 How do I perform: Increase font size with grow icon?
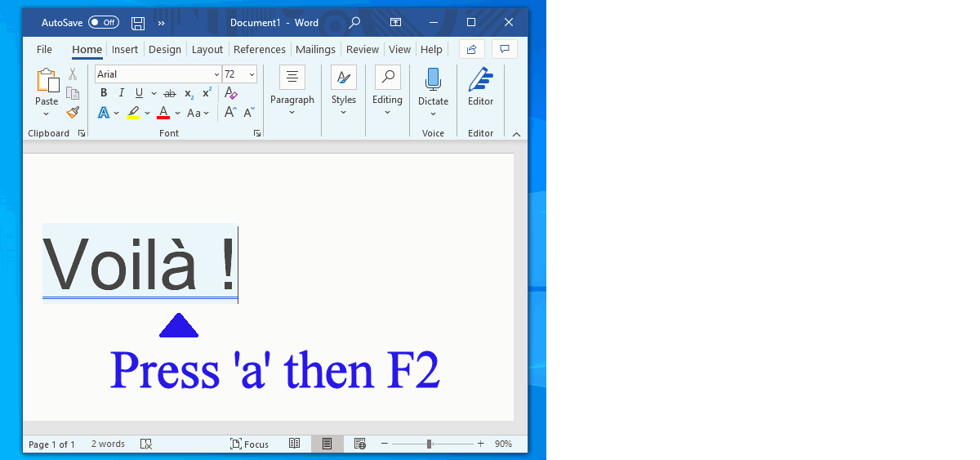point(230,113)
